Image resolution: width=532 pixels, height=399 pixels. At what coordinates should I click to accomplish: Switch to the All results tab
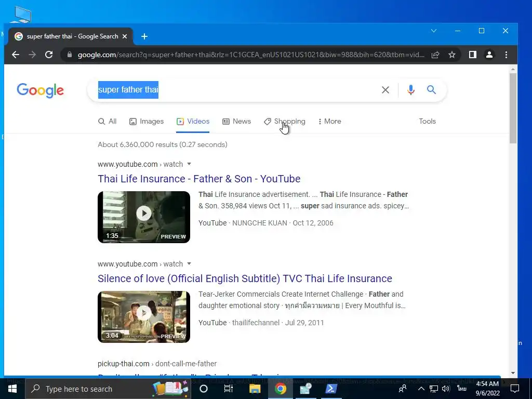107,122
